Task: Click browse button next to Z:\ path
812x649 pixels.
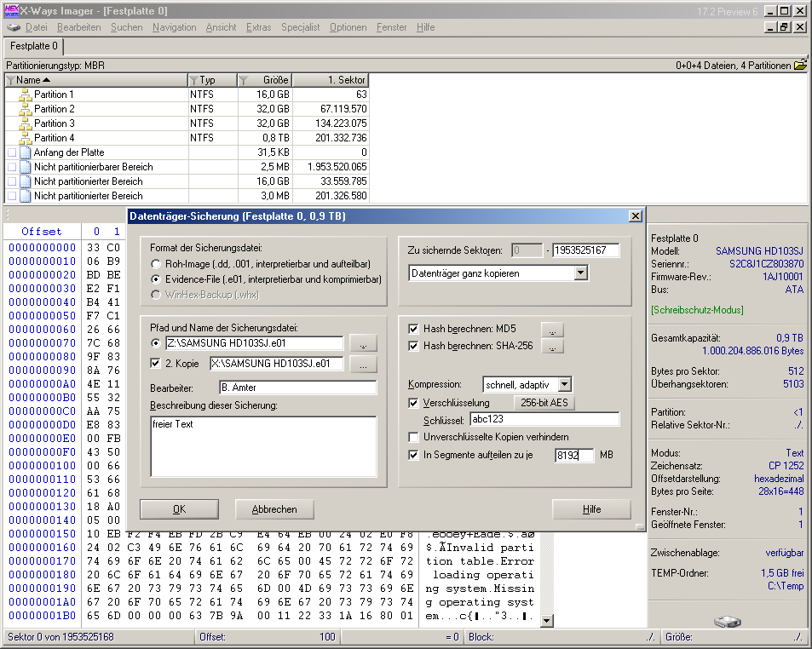Action: point(364,343)
